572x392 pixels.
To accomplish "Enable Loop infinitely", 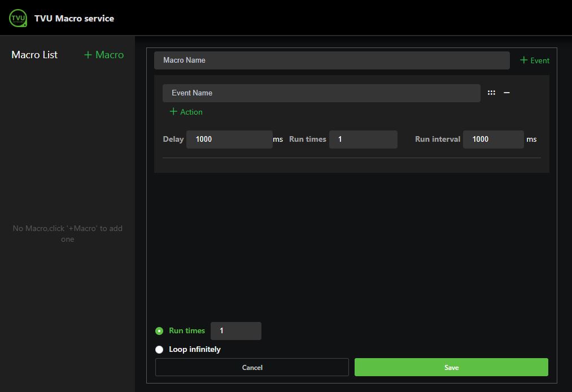I will coord(159,349).
